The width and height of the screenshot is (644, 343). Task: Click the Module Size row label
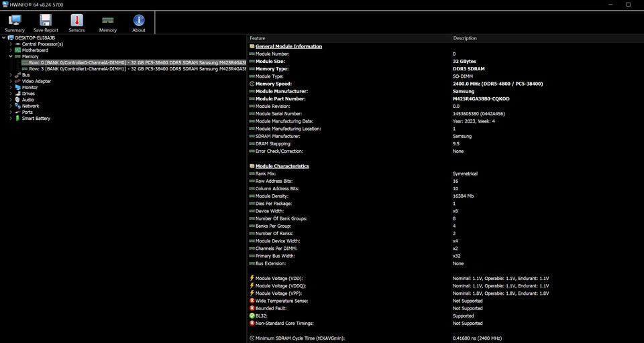pyautogui.click(x=270, y=61)
